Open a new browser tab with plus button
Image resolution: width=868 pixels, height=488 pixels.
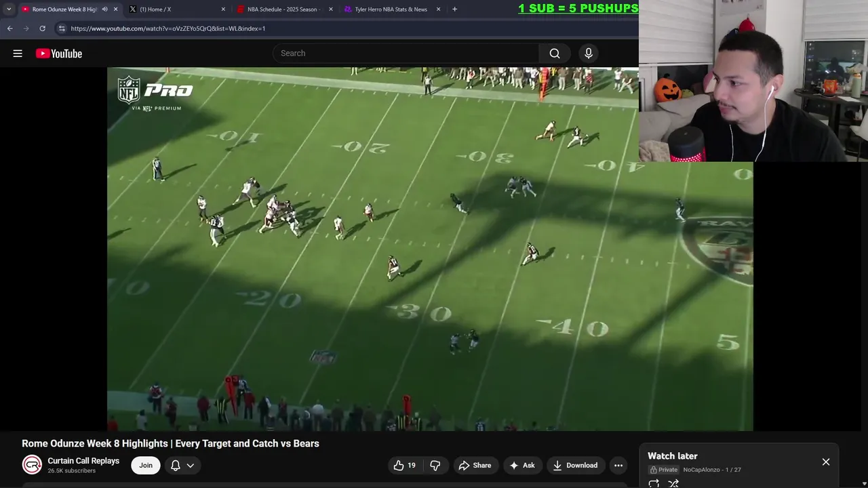pyautogui.click(x=454, y=9)
